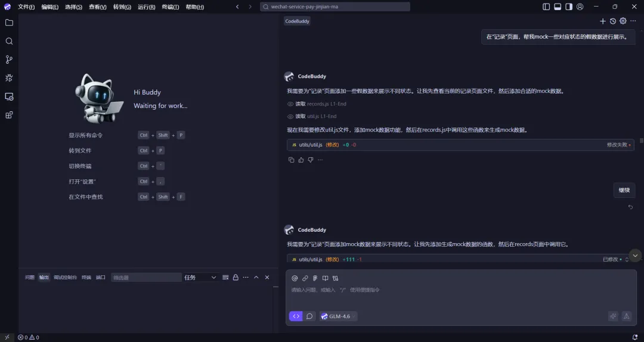Open Run and Debug bug icon

coord(9,78)
